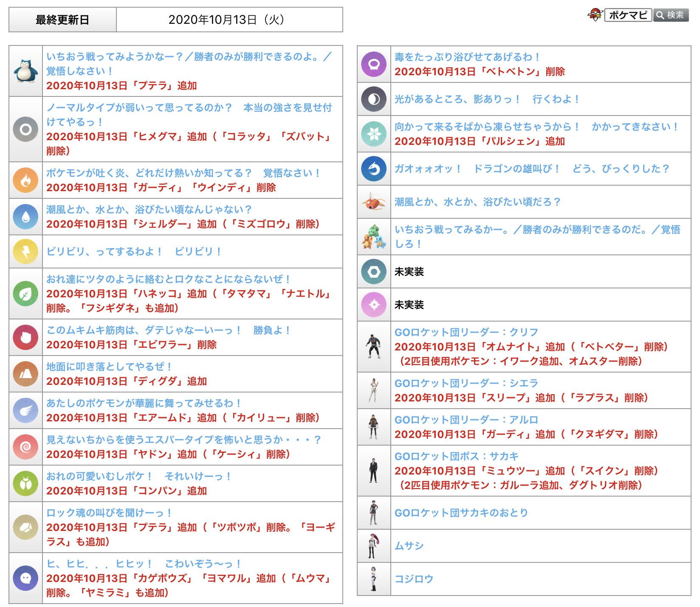Open the ロック魂の叫びを聞けーっ！ link
This screenshot has width=700, height=607.
109,513
